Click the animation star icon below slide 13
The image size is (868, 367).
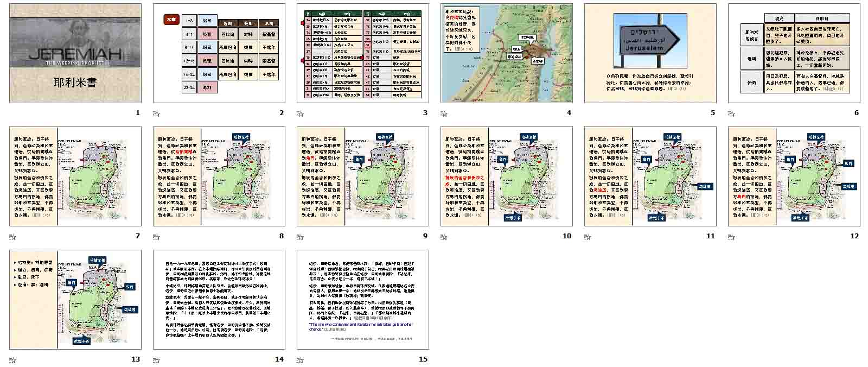[12, 360]
